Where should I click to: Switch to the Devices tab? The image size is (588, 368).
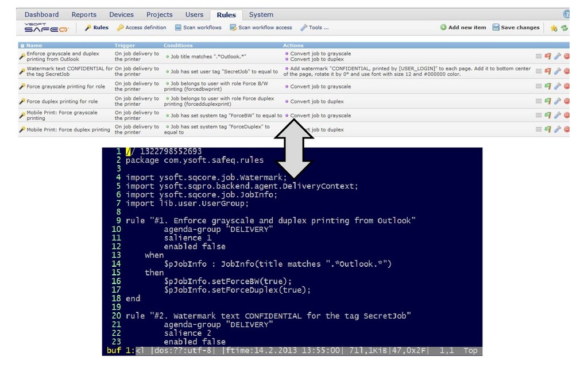tap(122, 14)
